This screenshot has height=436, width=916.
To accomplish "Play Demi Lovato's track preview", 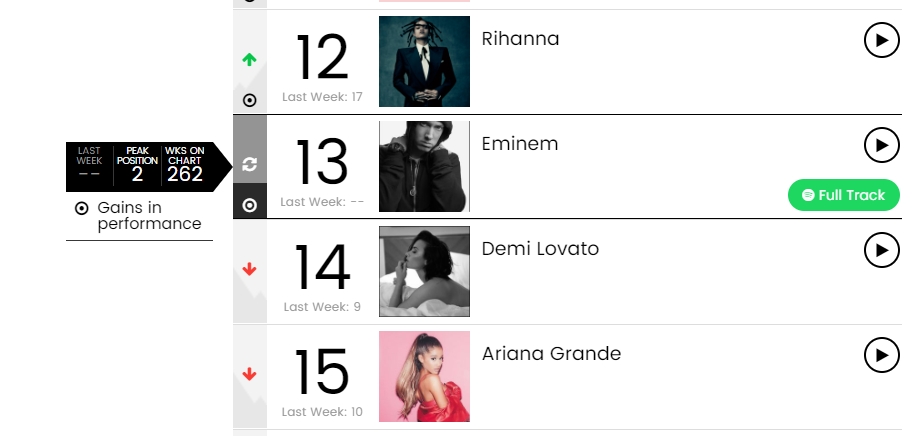I will pyautogui.click(x=881, y=249).
